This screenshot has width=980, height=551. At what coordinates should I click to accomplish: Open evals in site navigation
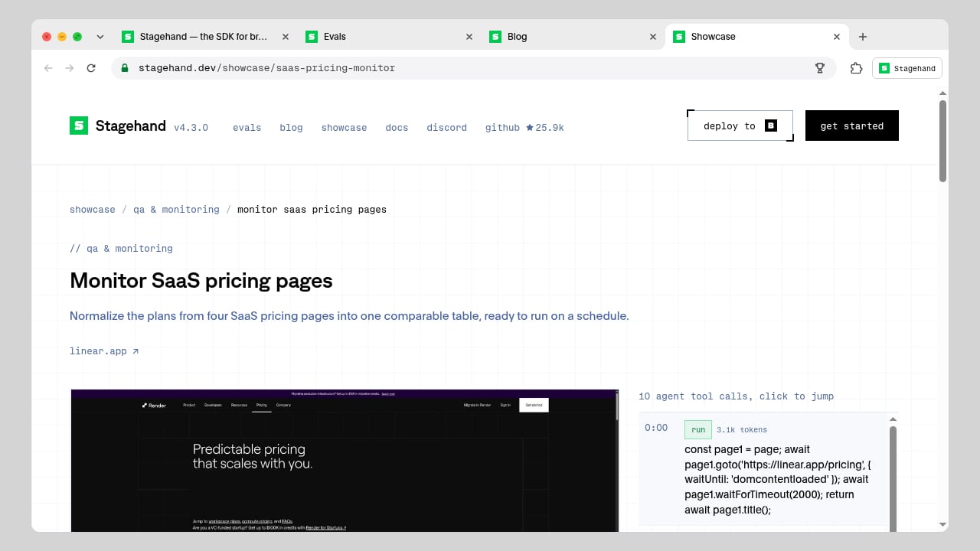coord(247,128)
